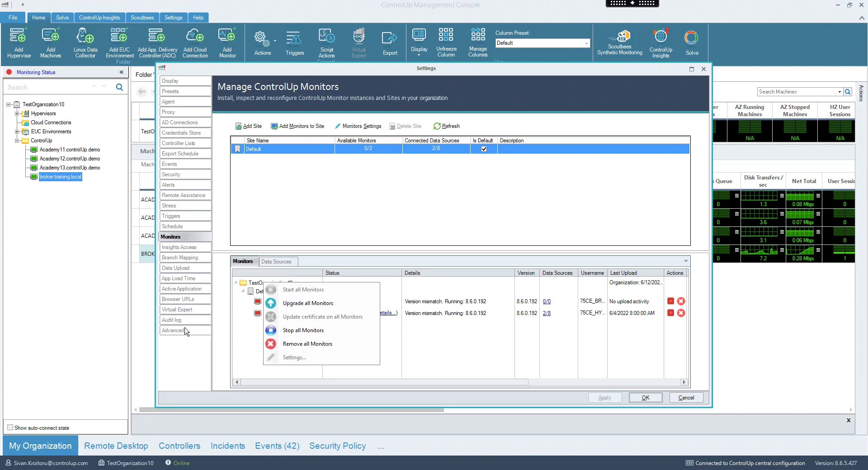Viewport: 868px width, 470px height.
Task: Click remove icon for 75CE_HY monitor
Action: point(681,313)
